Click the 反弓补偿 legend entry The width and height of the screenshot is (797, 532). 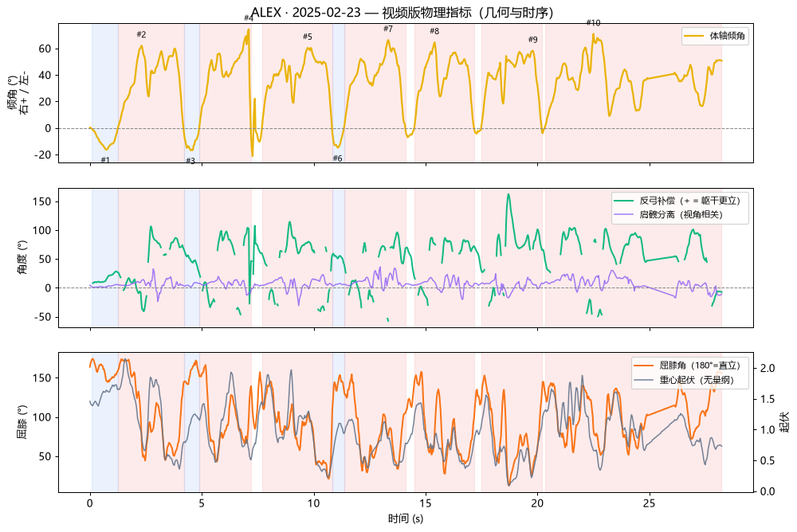[x=677, y=201]
